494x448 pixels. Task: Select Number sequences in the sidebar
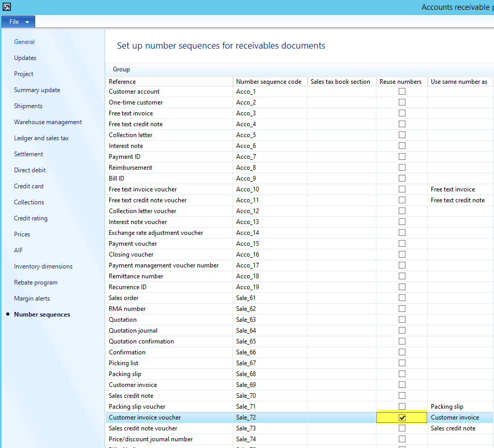tap(42, 315)
